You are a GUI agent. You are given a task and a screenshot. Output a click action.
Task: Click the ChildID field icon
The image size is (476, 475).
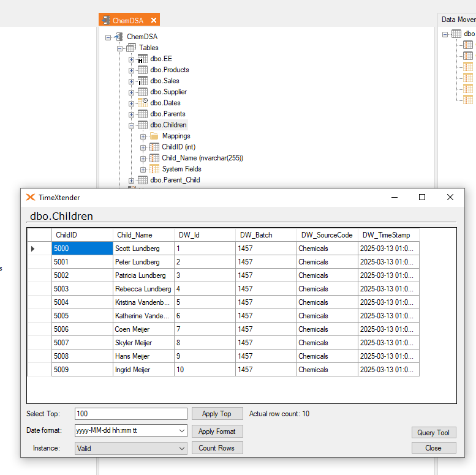click(154, 147)
